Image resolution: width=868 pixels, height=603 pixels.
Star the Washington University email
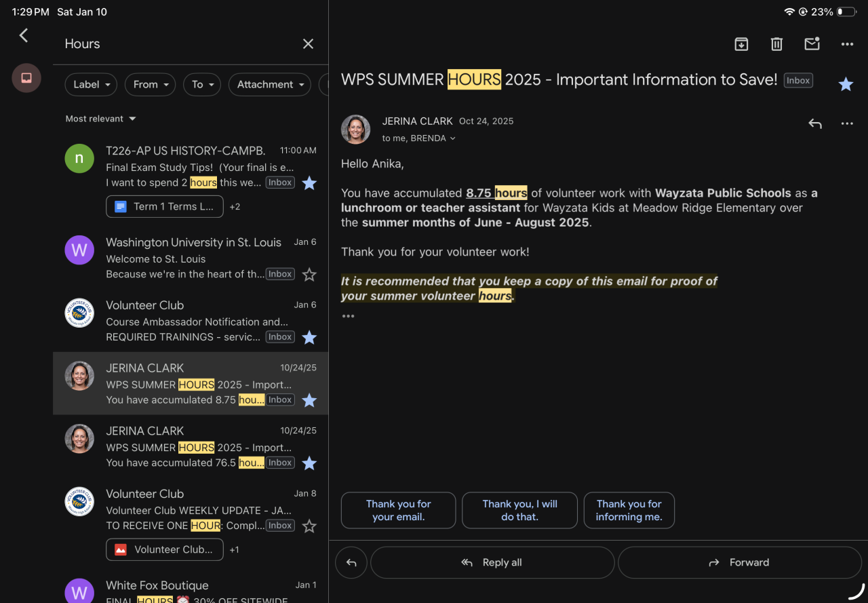pos(309,274)
